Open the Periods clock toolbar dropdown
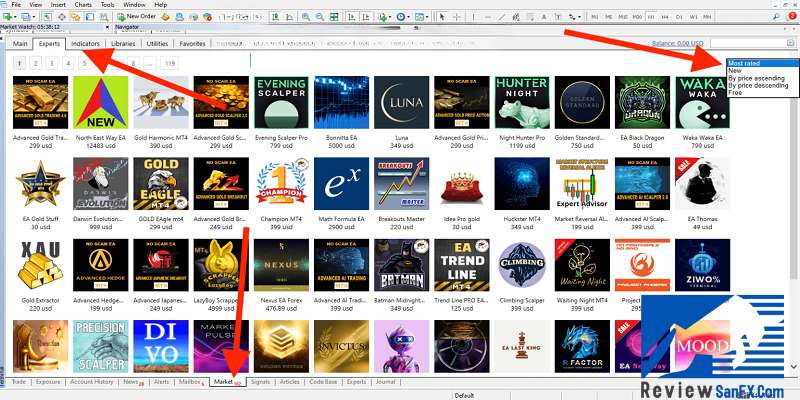 [x=403, y=16]
